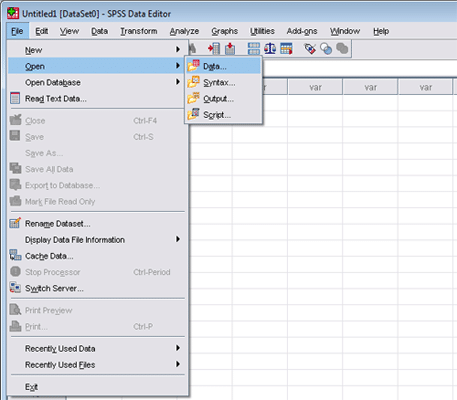Screen dimensions: 457x400
Task: Open the Window menu
Action: point(345,31)
